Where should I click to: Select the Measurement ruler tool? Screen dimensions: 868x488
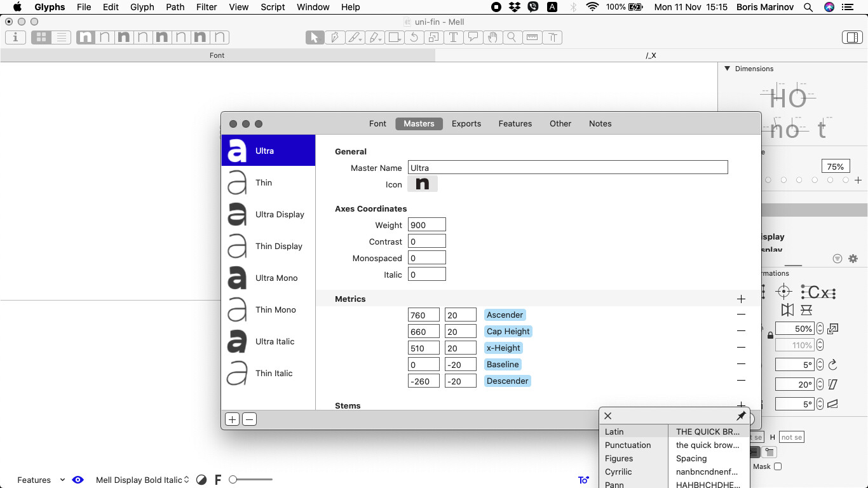(532, 37)
